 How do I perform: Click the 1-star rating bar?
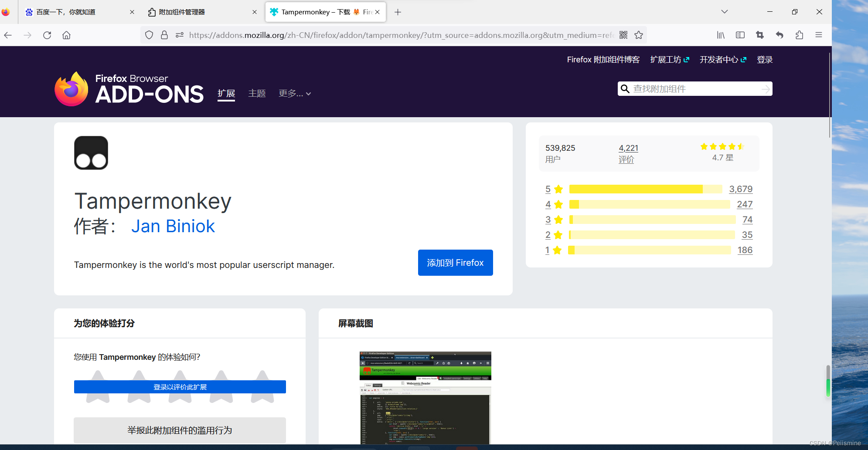point(650,250)
